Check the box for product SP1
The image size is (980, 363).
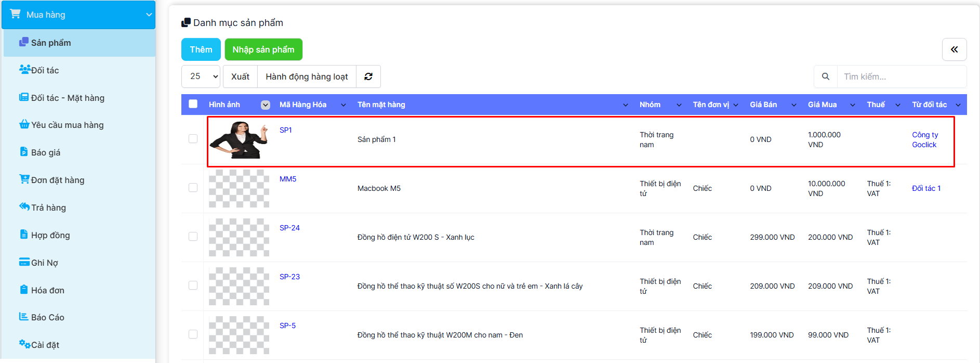[193, 139]
